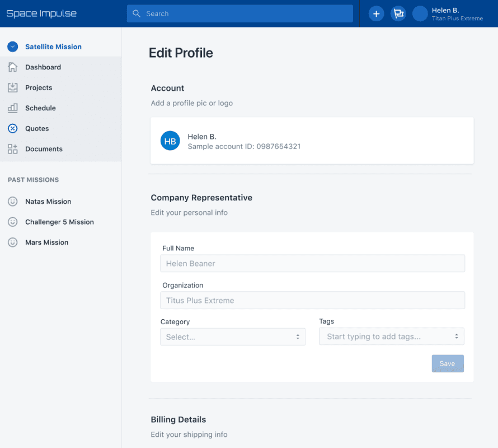Viewport: 498px width, 448px height.
Task: Click the Dashboard home icon
Action: (12, 67)
